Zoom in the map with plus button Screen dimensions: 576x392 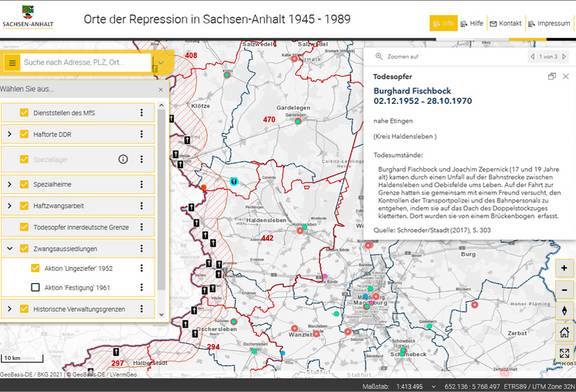click(x=564, y=268)
